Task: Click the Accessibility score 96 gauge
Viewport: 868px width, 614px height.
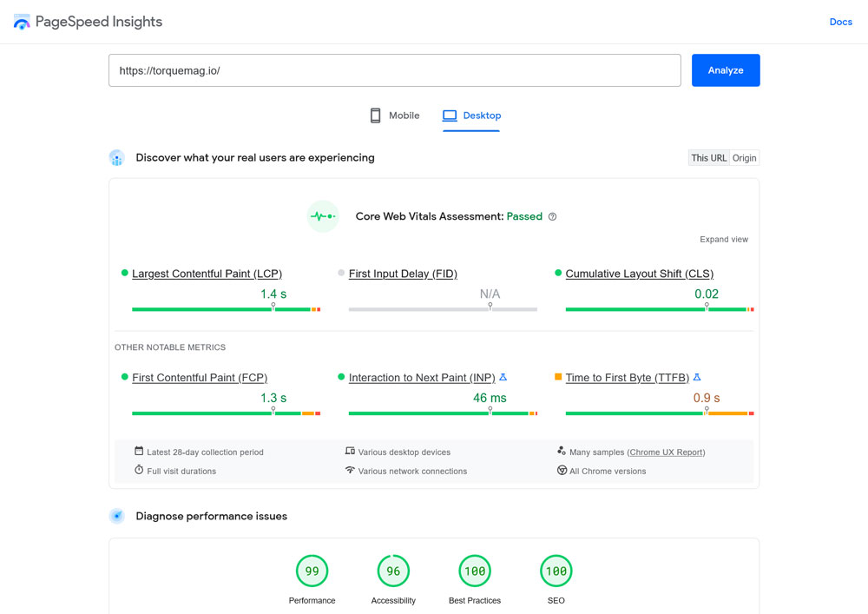Action: 393,571
